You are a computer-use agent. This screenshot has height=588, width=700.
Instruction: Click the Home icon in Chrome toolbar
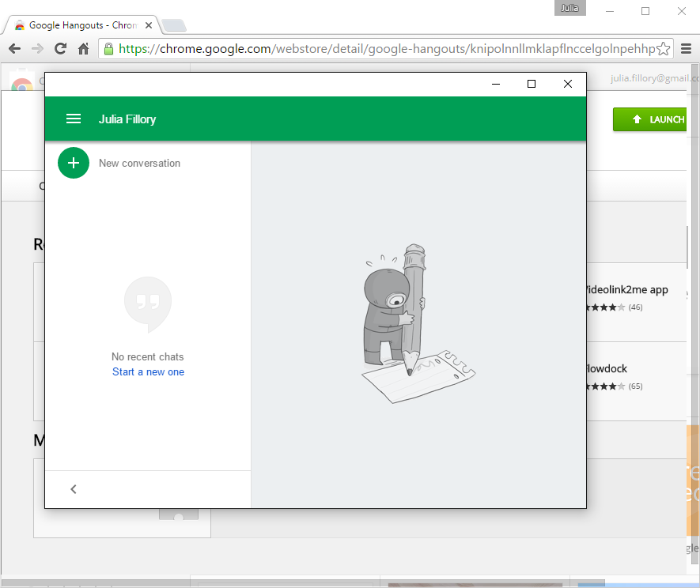point(83,49)
